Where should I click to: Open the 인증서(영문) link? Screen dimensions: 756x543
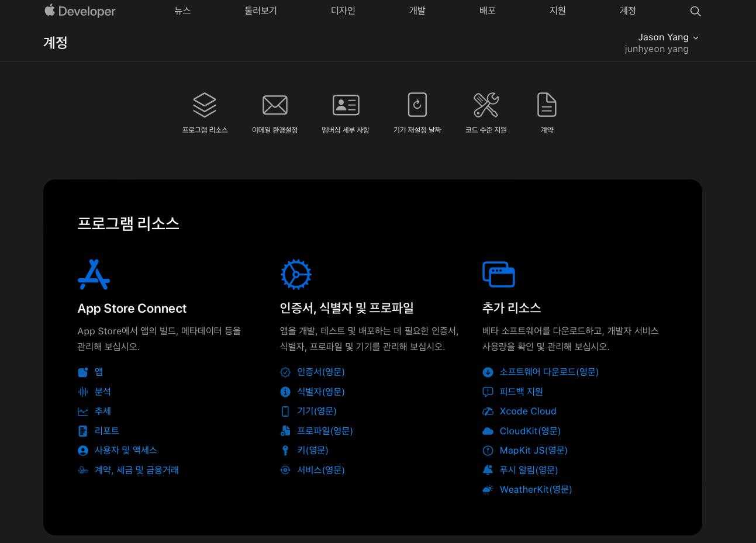click(x=321, y=372)
